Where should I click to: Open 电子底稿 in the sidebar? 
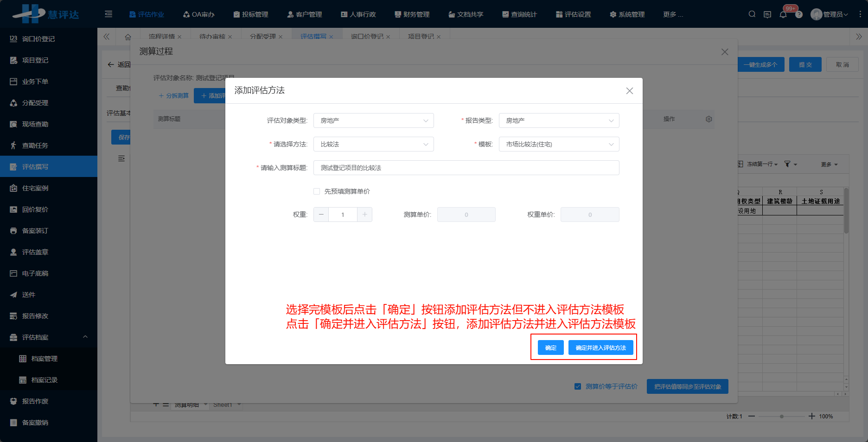click(x=33, y=273)
